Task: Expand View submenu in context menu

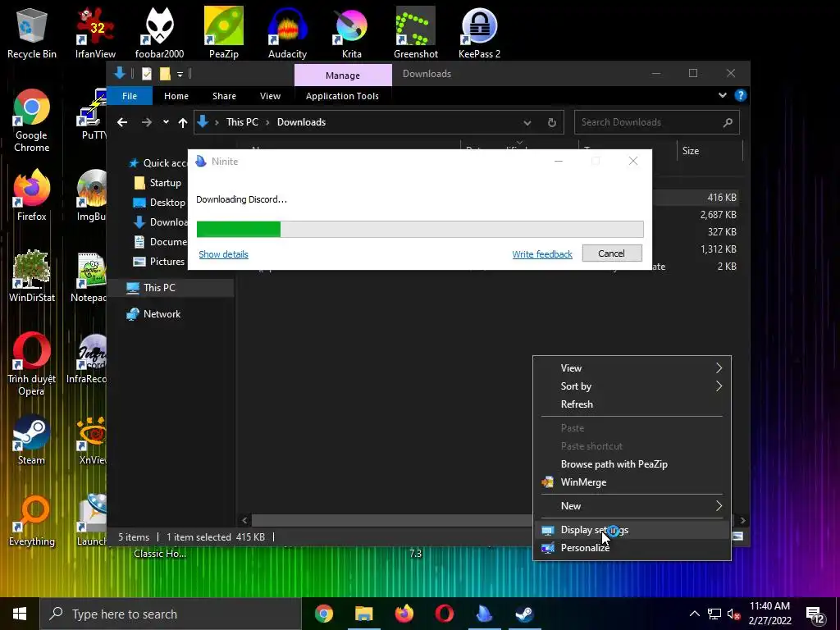Action: click(x=719, y=368)
